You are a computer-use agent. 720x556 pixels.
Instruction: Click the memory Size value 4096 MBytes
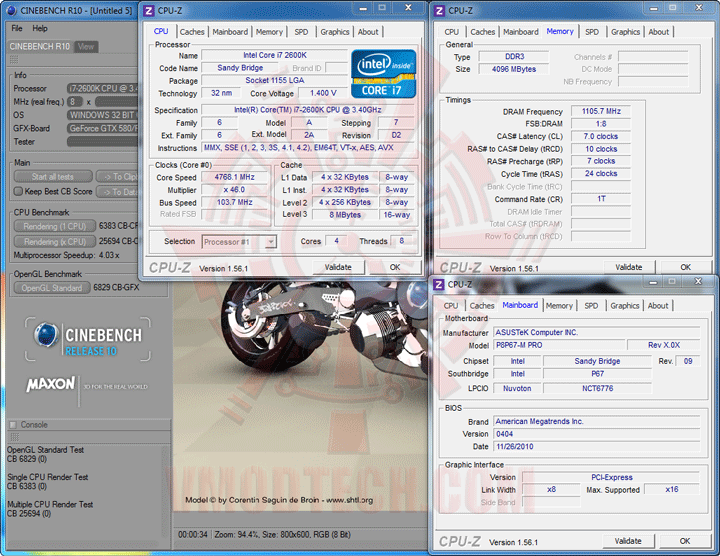(x=514, y=69)
